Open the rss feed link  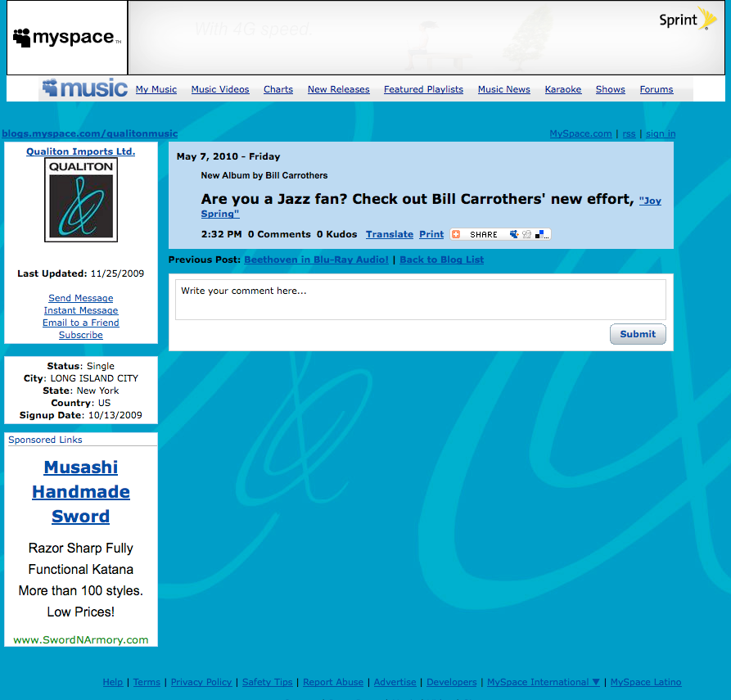(x=629, y=133)
